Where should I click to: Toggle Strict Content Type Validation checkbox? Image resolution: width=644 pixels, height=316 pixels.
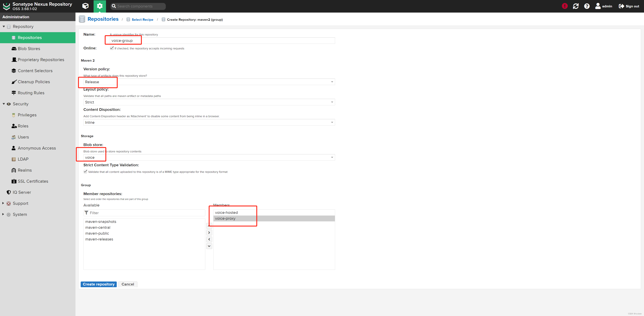tap(86, 171)
